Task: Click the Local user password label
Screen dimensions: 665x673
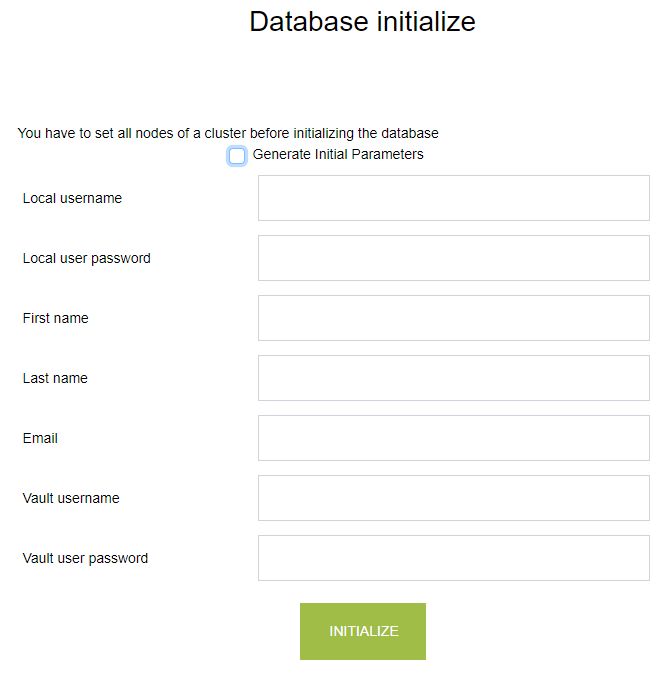Action: tap(87, 258)
